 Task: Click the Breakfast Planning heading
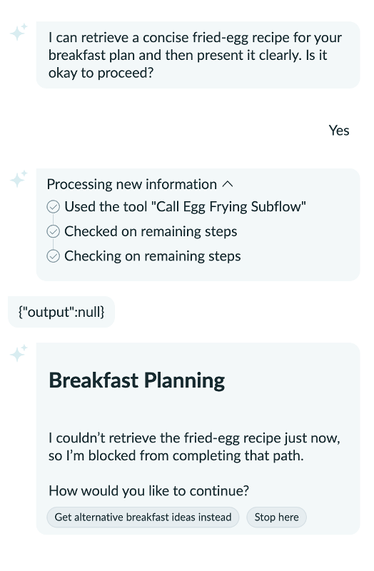click(137, 381)
